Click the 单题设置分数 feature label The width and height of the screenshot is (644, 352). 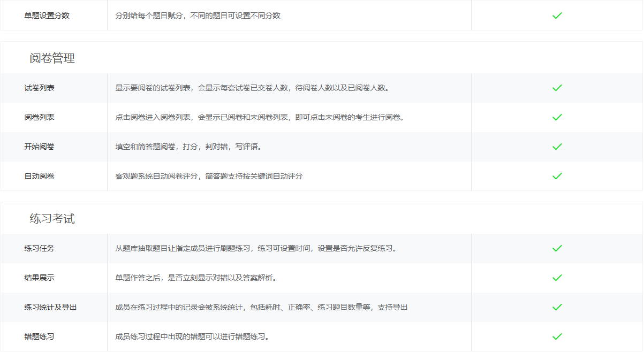tap(47, 16)
